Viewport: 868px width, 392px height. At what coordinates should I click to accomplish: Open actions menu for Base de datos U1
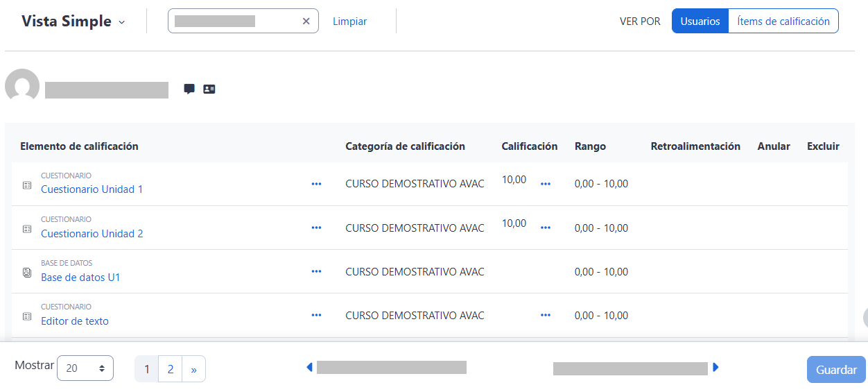tap(316, 271)
